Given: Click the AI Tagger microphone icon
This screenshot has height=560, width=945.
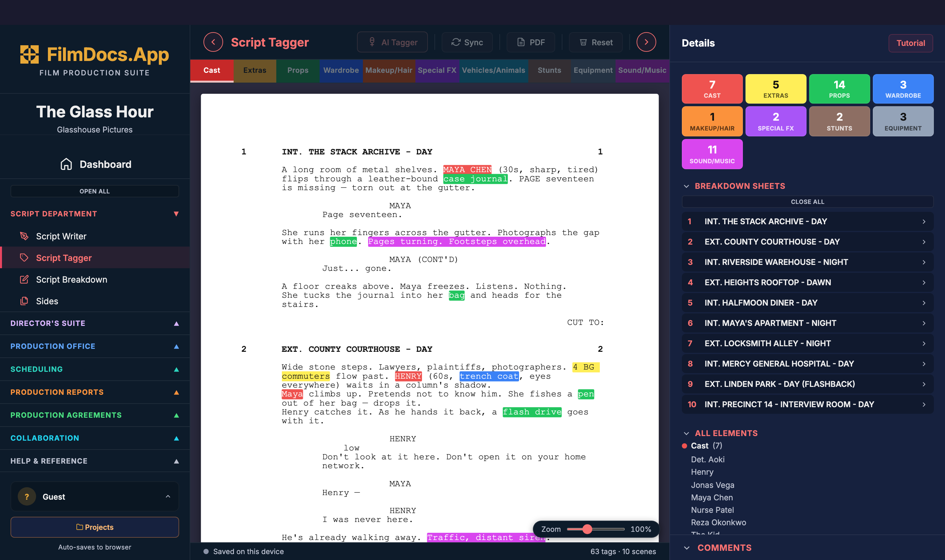Looking at the screenshot, I should click(x=372, y=42).
